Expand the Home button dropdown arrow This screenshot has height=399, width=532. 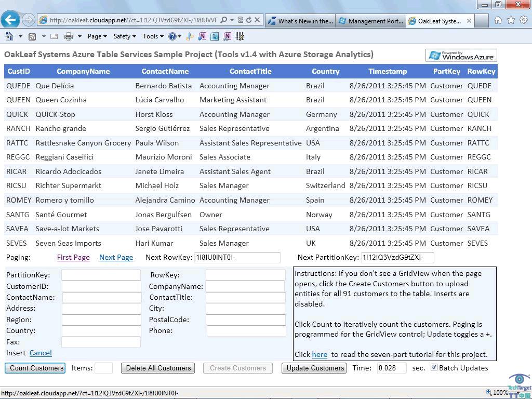pos(20,36)
